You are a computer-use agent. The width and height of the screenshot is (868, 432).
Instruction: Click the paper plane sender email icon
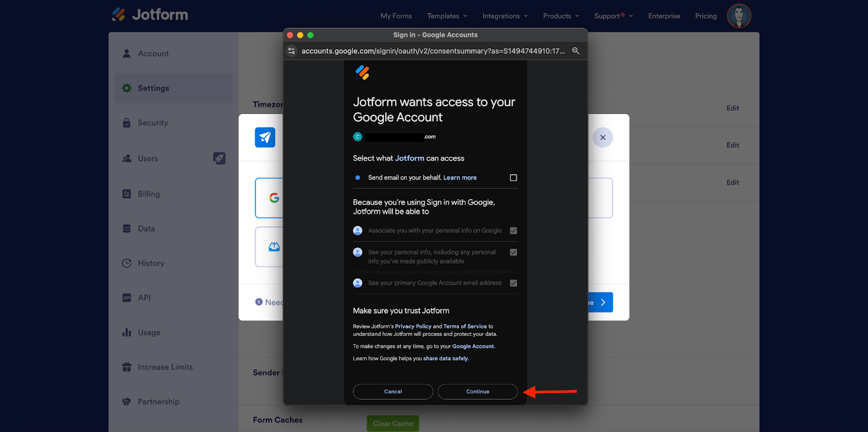(x=265, y=137)
